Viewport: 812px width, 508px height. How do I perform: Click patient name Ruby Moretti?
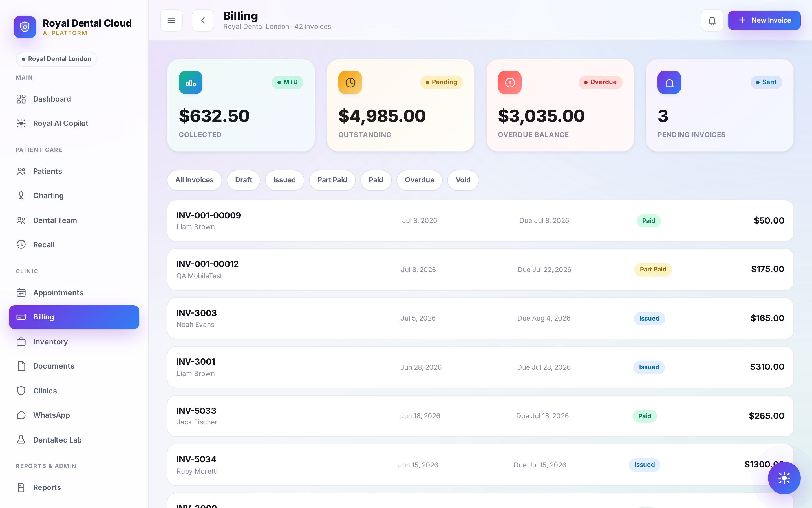[x=197, y=471]
